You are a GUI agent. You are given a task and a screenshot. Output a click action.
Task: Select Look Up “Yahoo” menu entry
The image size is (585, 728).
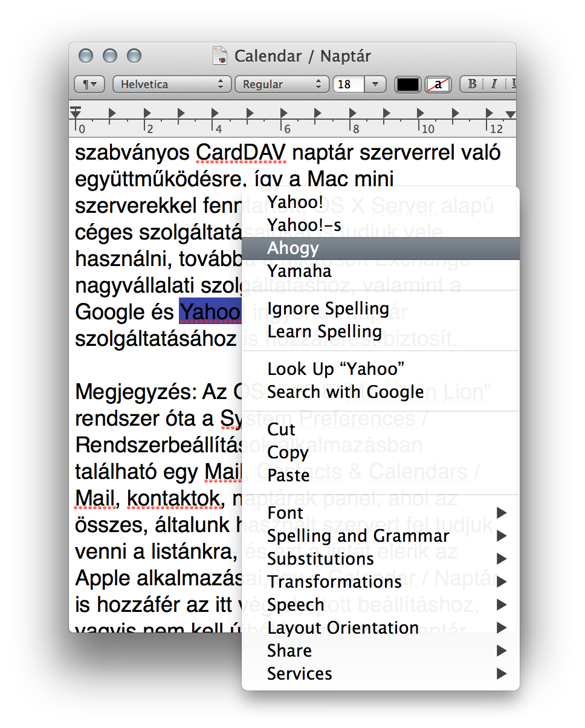point(380,369)
